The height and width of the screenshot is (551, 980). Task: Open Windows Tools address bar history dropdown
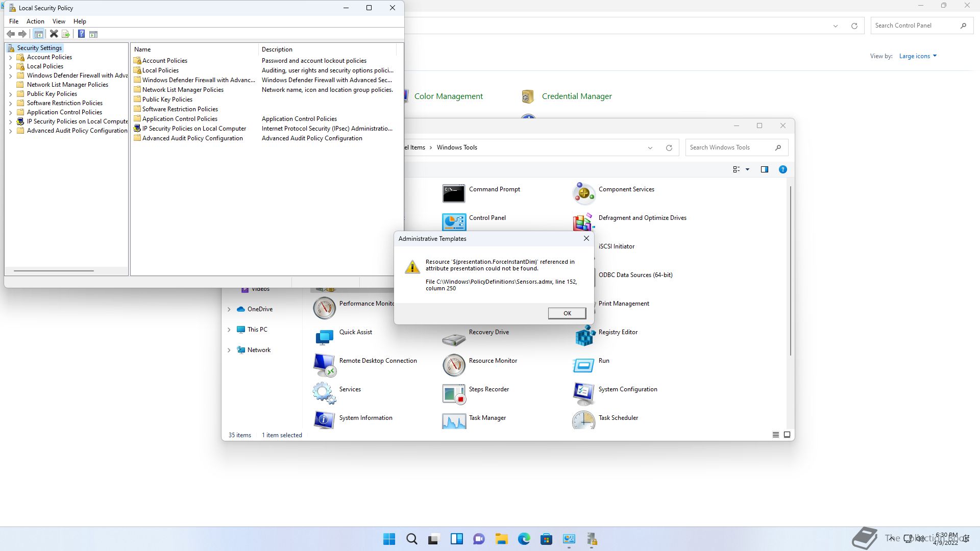tap(650, 148)
